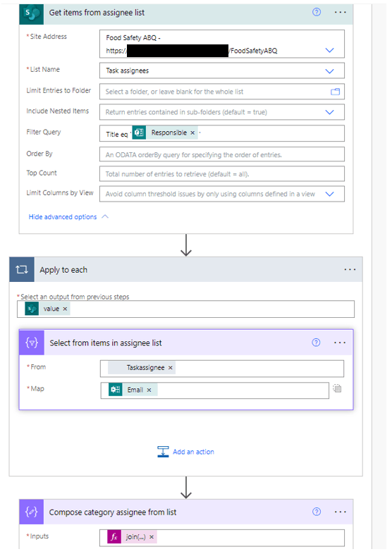Switch Map to text mode icon

tap(337, 388)
